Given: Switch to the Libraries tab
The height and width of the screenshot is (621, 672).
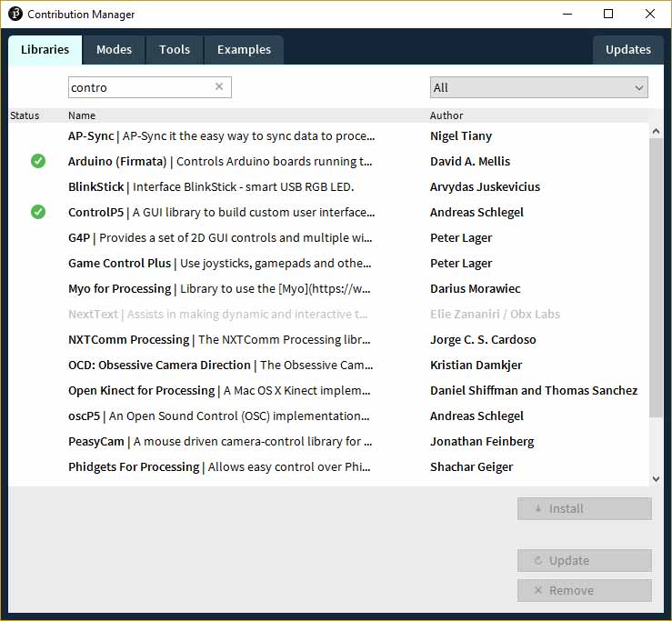Looking at the screenshot, I should click(x=45, y=50).
